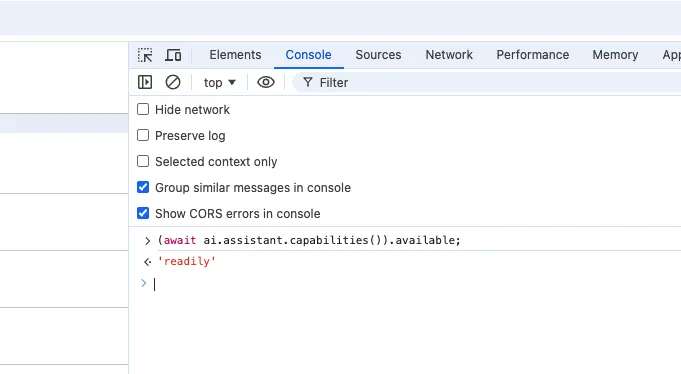
Task: Toggle the device toolbar icon
Action: pos(173,55)
